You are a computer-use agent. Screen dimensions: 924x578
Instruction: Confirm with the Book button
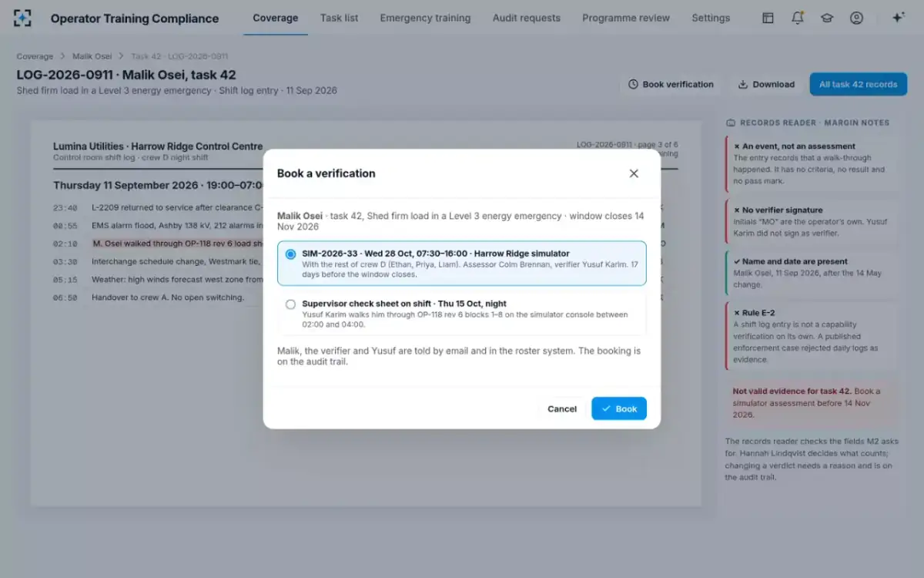619,408
